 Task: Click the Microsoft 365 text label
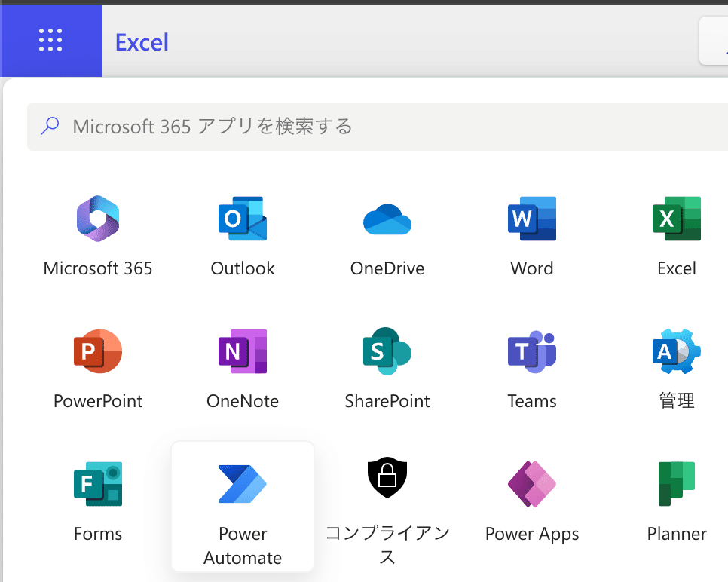pos(98,268)
